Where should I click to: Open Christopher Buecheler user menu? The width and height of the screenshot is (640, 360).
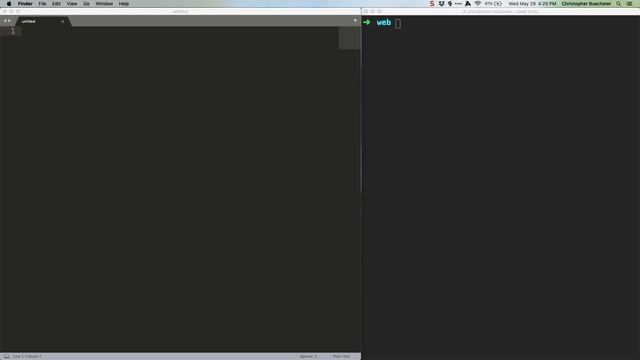(x=586, y=4)
